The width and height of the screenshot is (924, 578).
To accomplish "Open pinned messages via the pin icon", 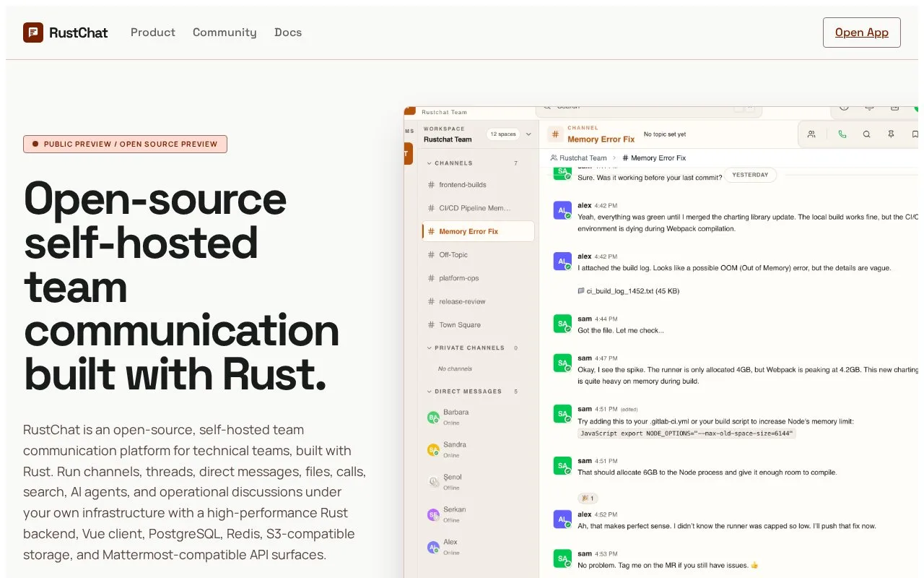I will (892, 134).
